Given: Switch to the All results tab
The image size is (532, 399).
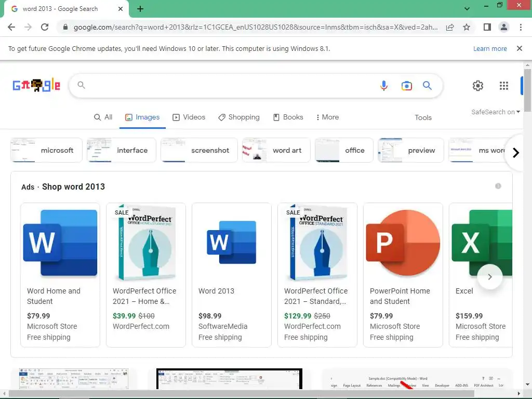Looking at the screenshot, I should [103, 117].
